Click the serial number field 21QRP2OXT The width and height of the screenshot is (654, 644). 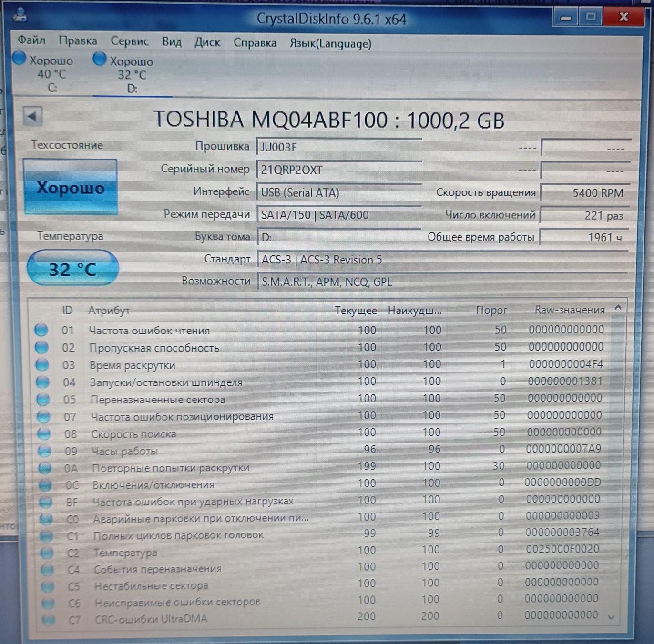pyautogui.click(x=339, y=170)
